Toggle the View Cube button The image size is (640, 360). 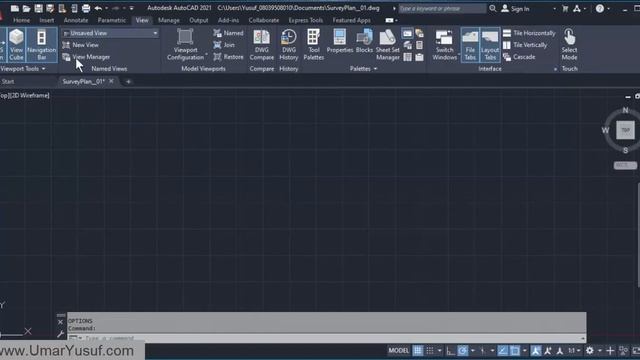pyautogui.click(x=16, y=44)
